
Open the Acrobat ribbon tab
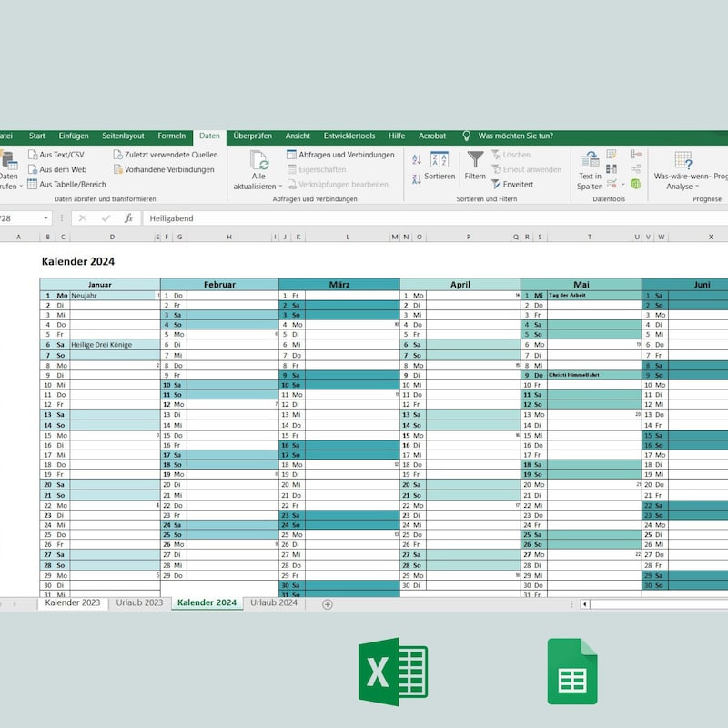pyautogui.click(x=431, y=136)
